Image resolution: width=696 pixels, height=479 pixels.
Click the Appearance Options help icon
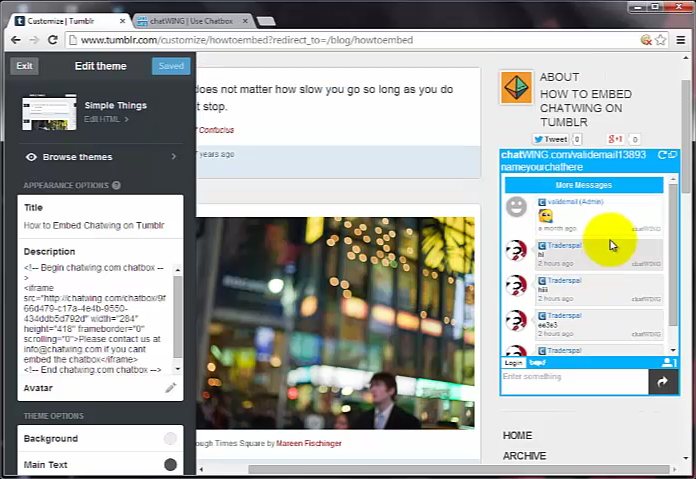coord(116,185)
